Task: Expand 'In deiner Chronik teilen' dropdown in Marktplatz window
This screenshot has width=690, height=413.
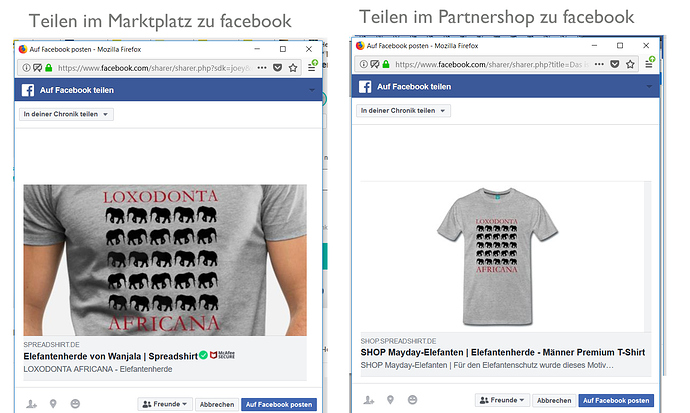Action: [x=67, y=114]
